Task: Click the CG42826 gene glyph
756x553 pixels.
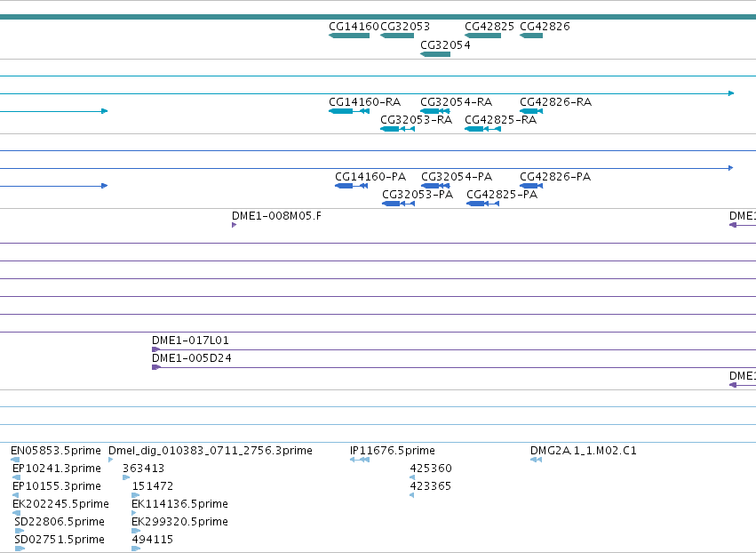Action: pos(531,36)
